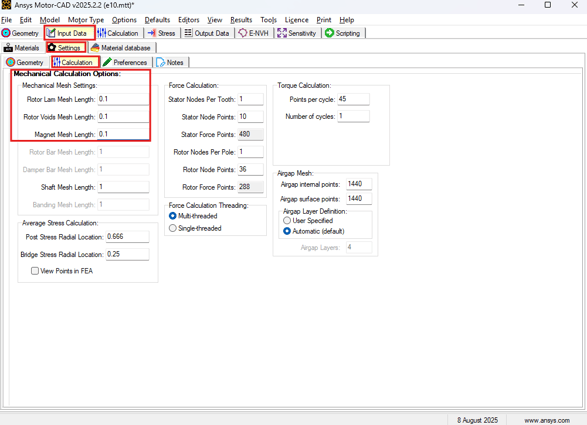Click the Stator Node Points field

coord(250,117)
